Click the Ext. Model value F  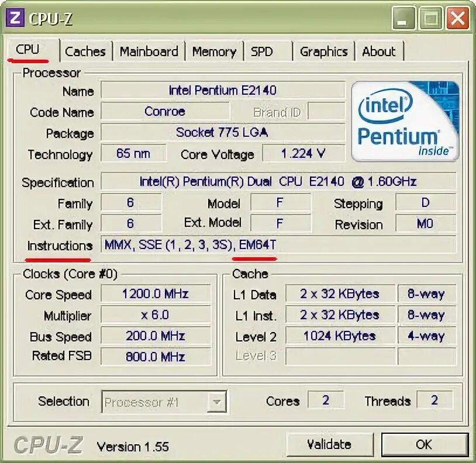click(x=281, y=223)
